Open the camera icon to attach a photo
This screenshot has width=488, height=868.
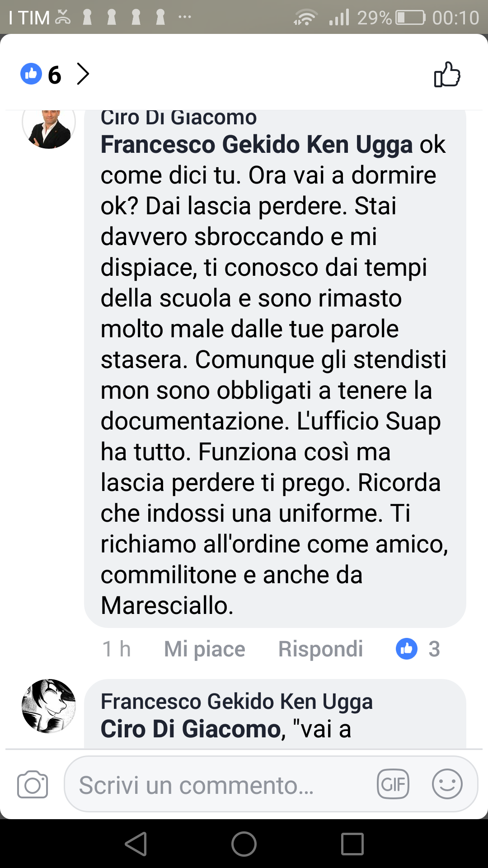33,784
